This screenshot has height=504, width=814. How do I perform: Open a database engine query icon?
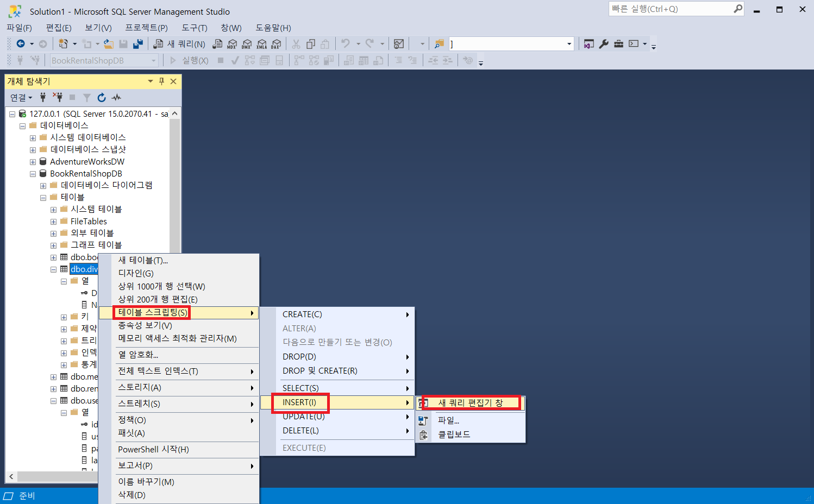tap(217, 43)
